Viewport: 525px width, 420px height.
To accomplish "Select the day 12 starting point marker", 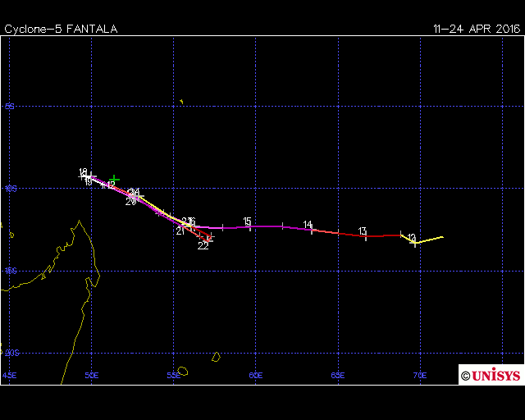I will point(415,243).
